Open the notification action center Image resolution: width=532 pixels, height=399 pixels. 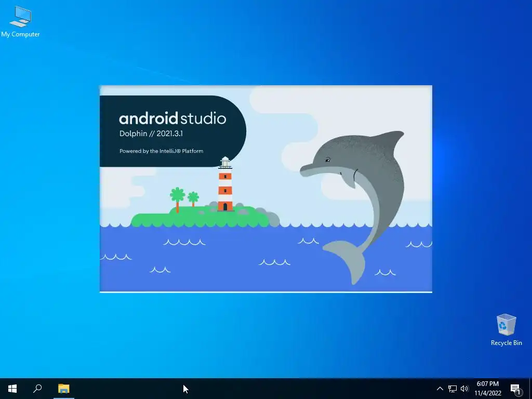tap(516, 389)
